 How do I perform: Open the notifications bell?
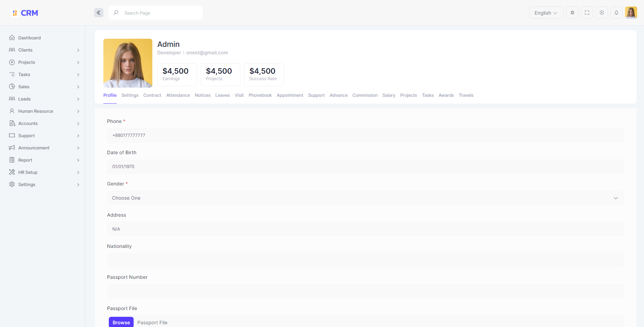pyautogui.click(x=616, y=13)
